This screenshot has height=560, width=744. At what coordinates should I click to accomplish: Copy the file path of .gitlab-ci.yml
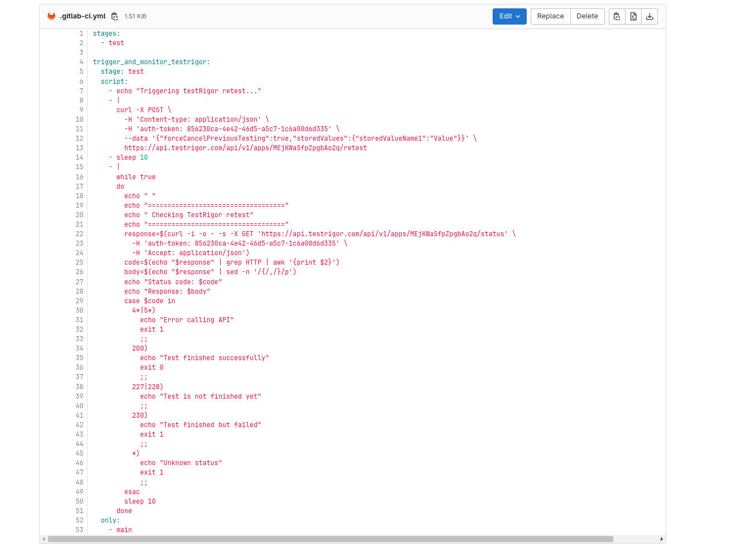115,17
